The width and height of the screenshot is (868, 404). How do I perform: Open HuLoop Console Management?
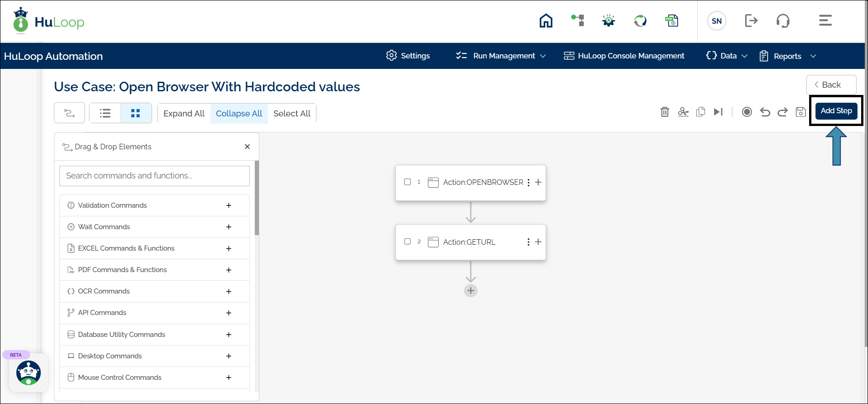point(624,56)
